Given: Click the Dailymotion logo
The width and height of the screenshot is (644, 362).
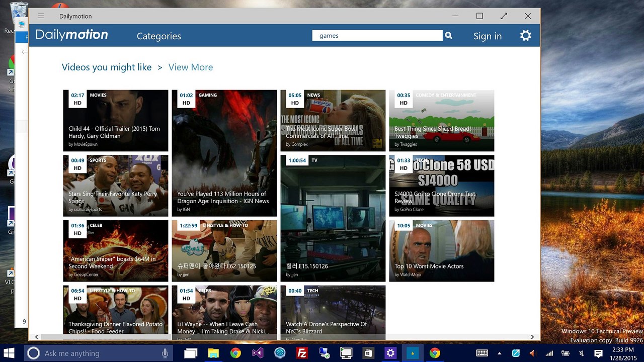Looking at the screenshot, I should (72, 35).
